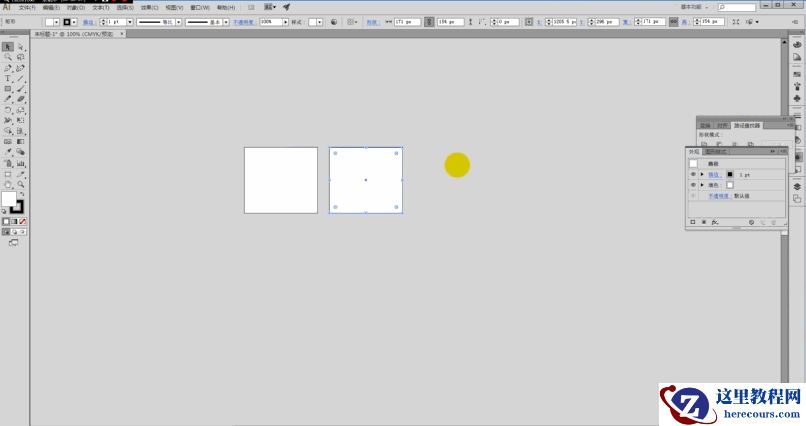Open graphic style dropdown in control bar
806x426 pixels.
click(319, 22)
